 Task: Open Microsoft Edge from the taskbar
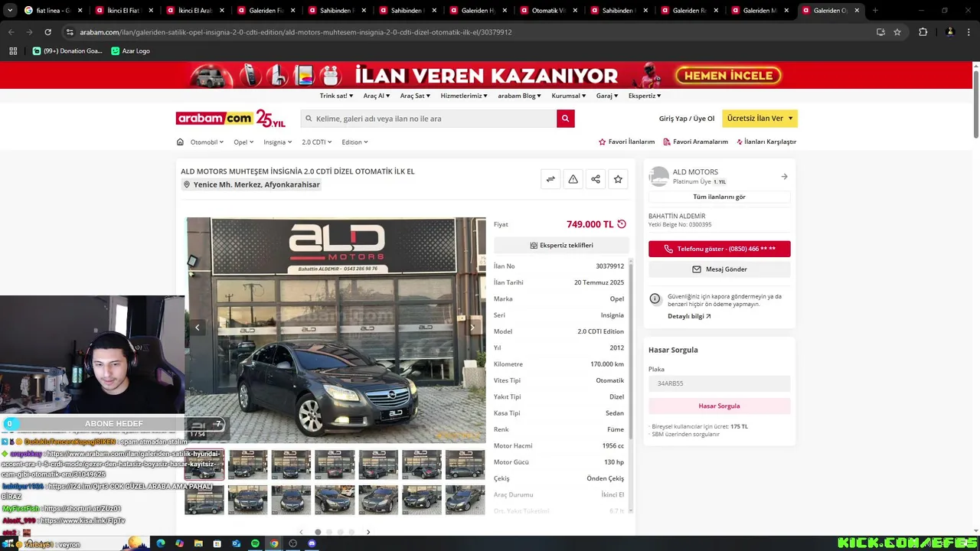160,543
